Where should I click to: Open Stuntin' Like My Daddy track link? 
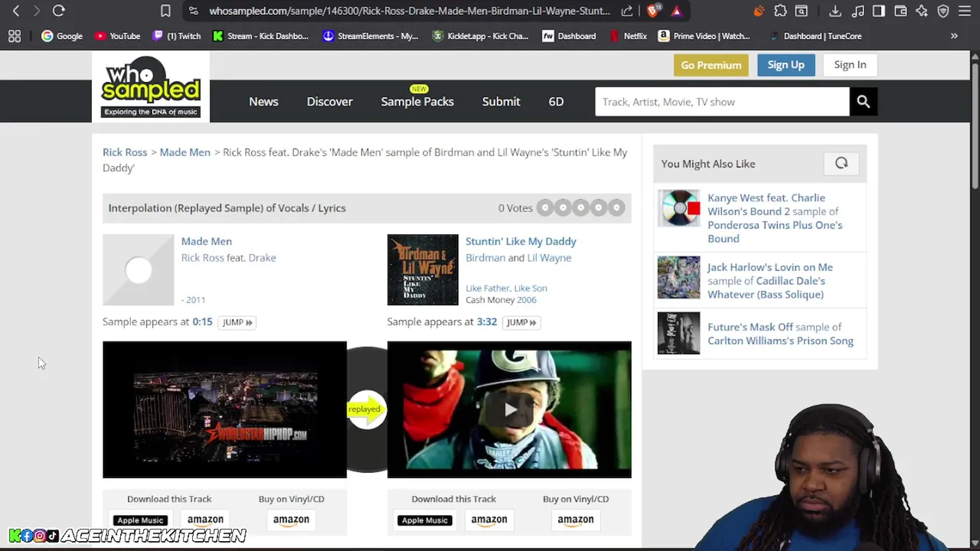[521, 241]
